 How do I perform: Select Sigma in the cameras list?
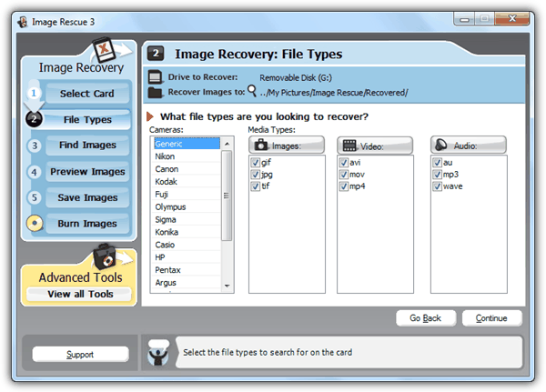(x=187, y=219)
